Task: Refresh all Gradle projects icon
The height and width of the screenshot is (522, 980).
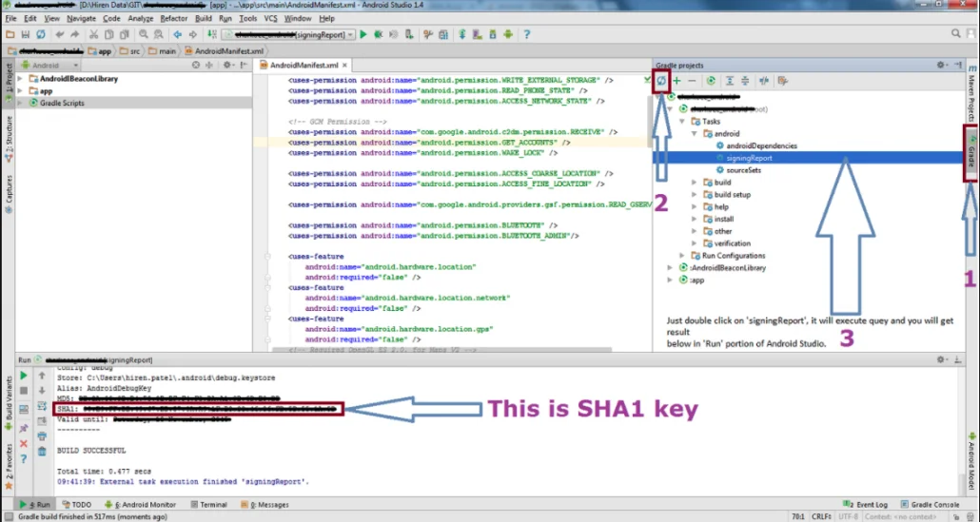Action: pyautogui.click(x=661, y=81)
